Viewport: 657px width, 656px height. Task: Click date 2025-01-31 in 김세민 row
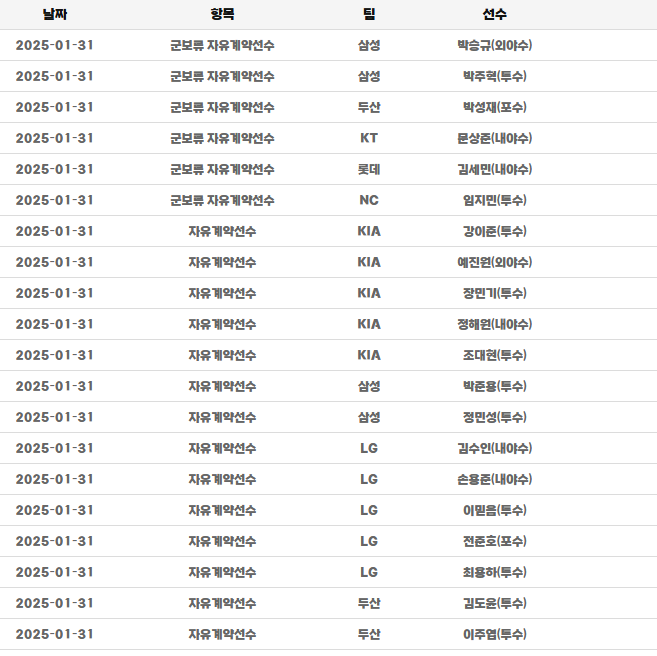pyautogui.click(x=54, y=169)
